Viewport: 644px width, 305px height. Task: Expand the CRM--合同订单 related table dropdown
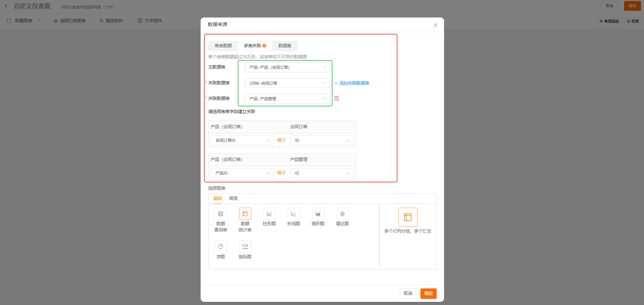[x=287, y=83]
